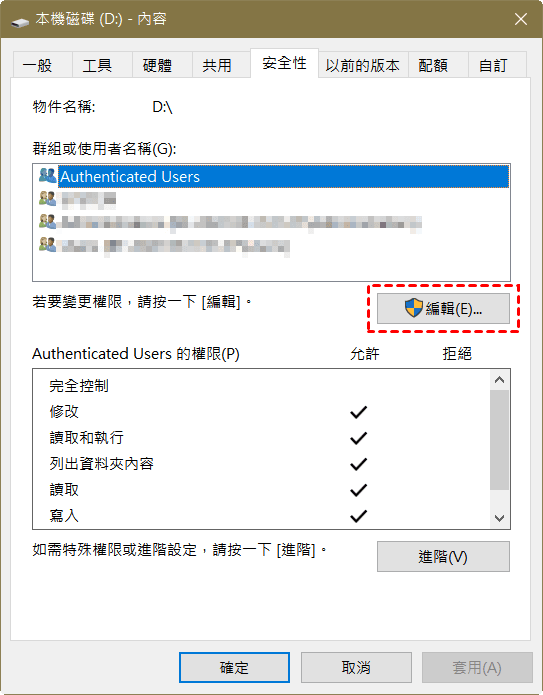Click the Authenticated Users group icon
The height and width of the screenshot is (695, 543).
tap(47, 176)
